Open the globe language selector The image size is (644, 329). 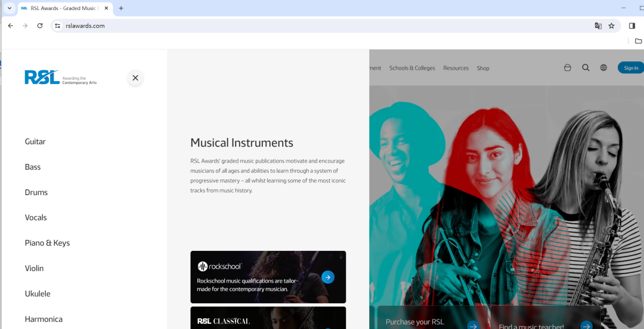[x=603, y=68]
